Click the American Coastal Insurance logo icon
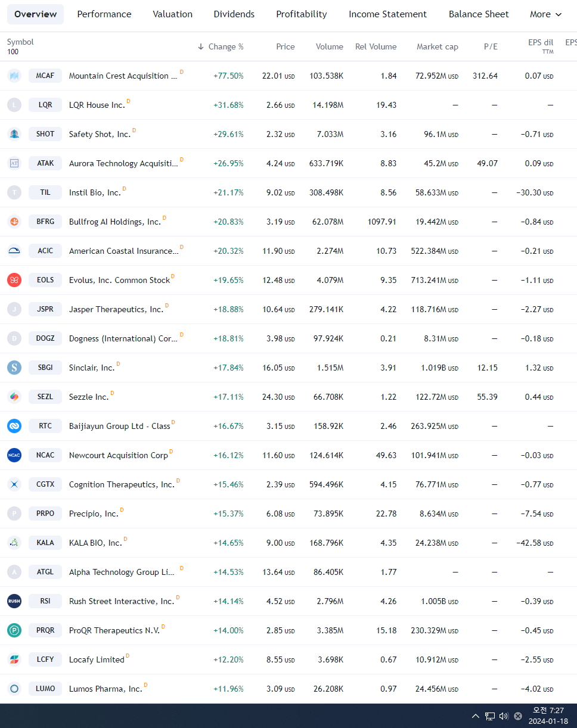 (x=14, y=251)
